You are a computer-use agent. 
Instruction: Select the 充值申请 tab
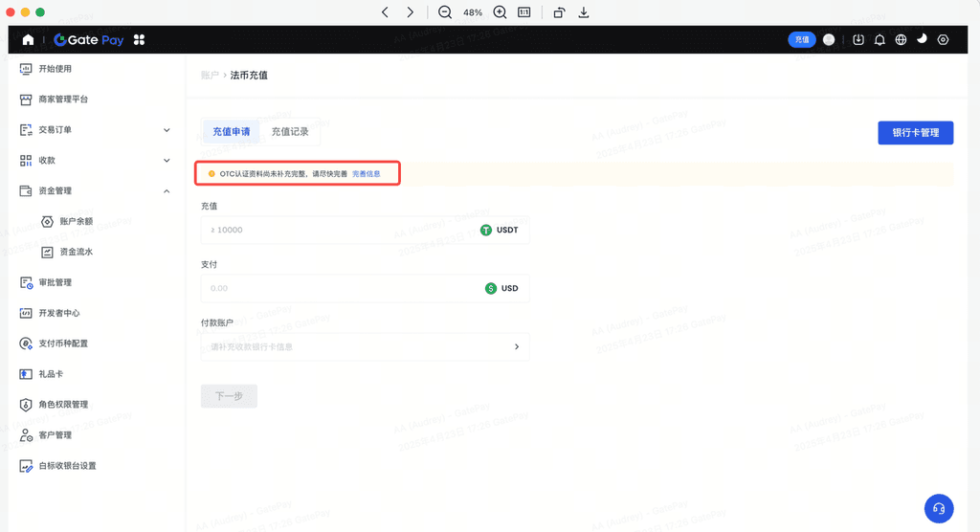(x=231, y=132)
